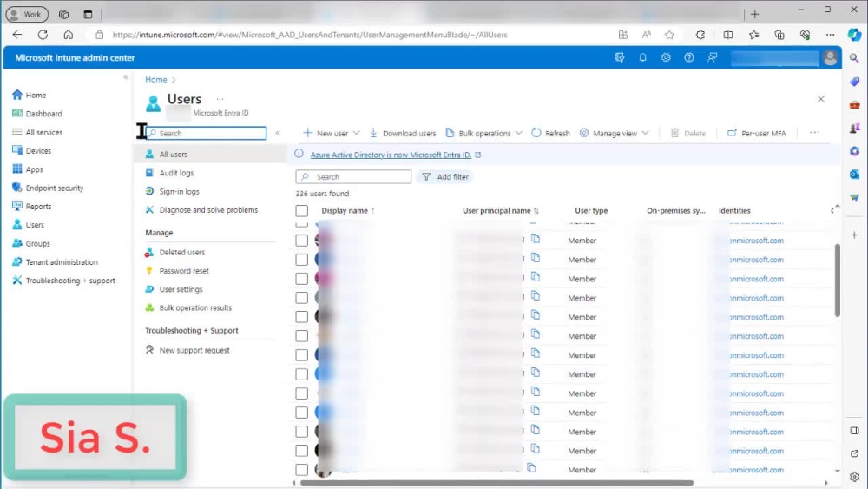Add this page to favorites star

point(669,35)
